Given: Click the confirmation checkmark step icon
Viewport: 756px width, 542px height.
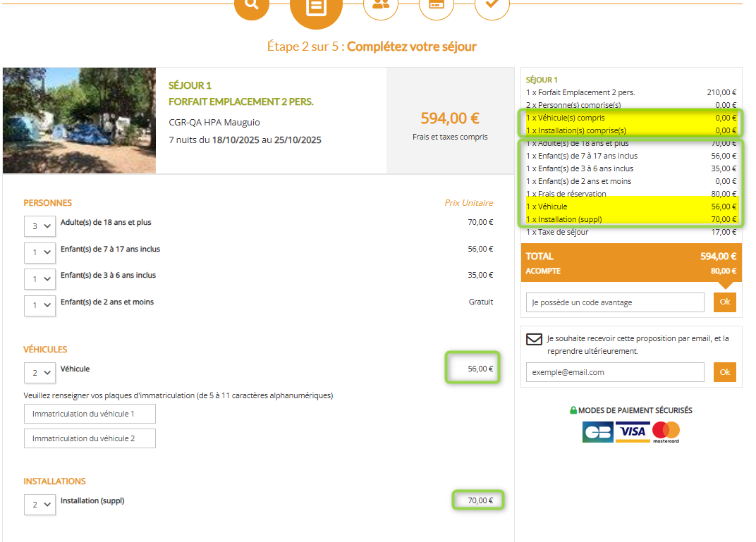Looking at the screenshot, I should 492,4.
